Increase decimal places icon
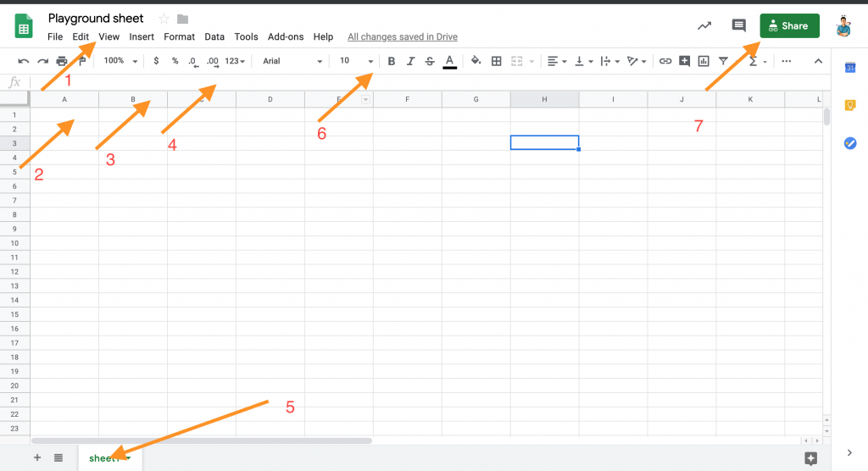This screenshot has height=471, width=868. (x=213, y=62)
